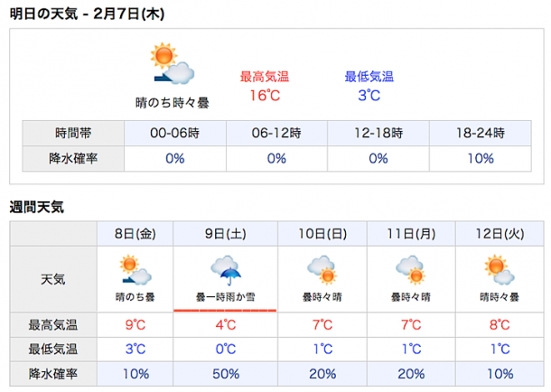This screenshot has width=551, height=392.
Task: Select the 18-24時 time slot header
Action: (480, 133)
